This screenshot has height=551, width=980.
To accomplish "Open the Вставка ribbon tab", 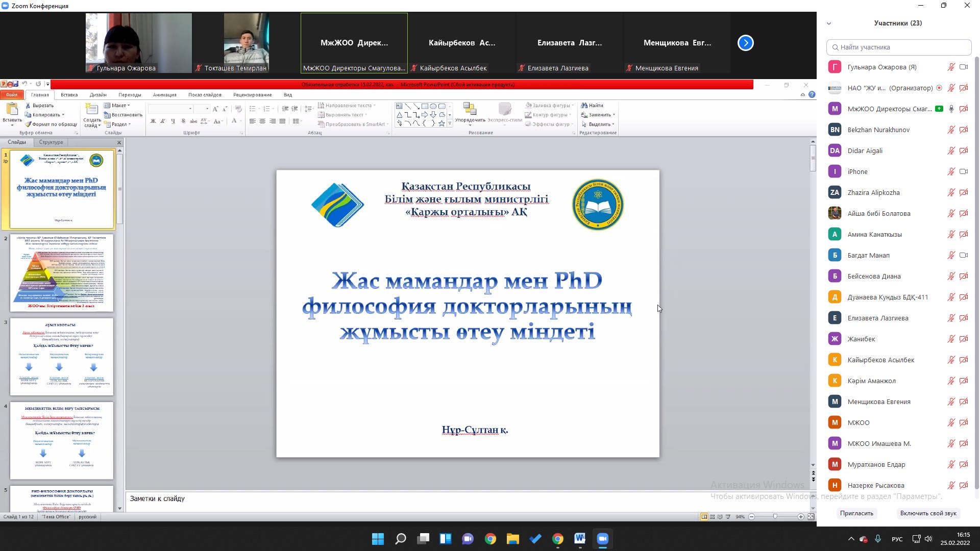I will (69, 95).
